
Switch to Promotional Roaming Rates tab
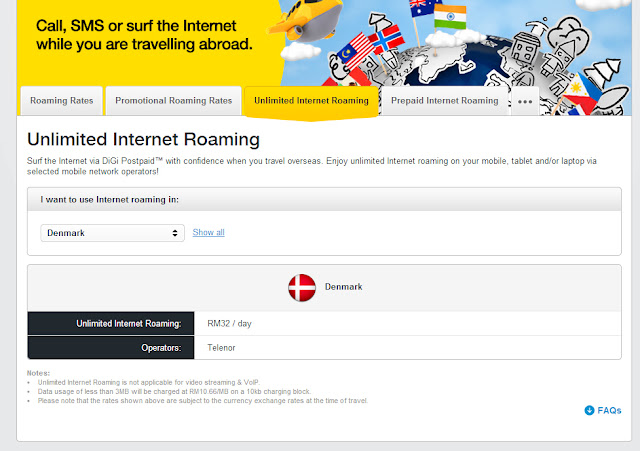173,100
